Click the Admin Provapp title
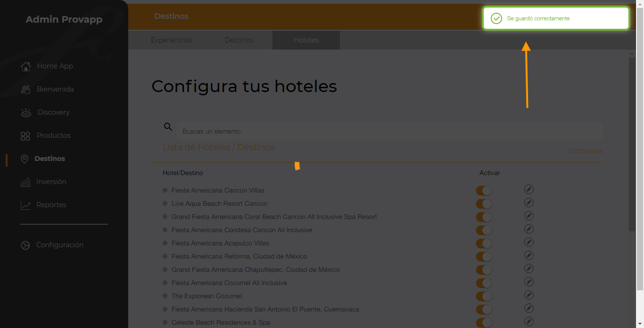The image size is (644, 328). pyautogui.click(x=64, y=19)
